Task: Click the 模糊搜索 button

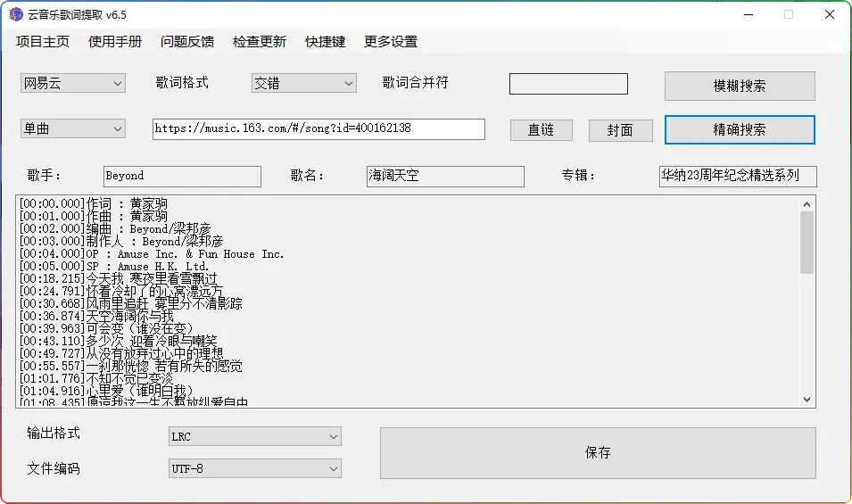Action: (x=740, y=87)
